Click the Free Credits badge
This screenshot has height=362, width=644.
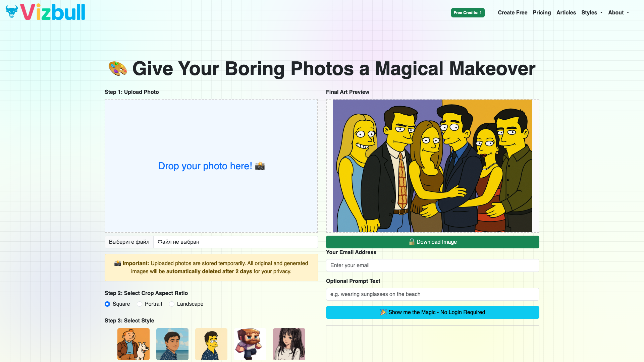(468, 13)
